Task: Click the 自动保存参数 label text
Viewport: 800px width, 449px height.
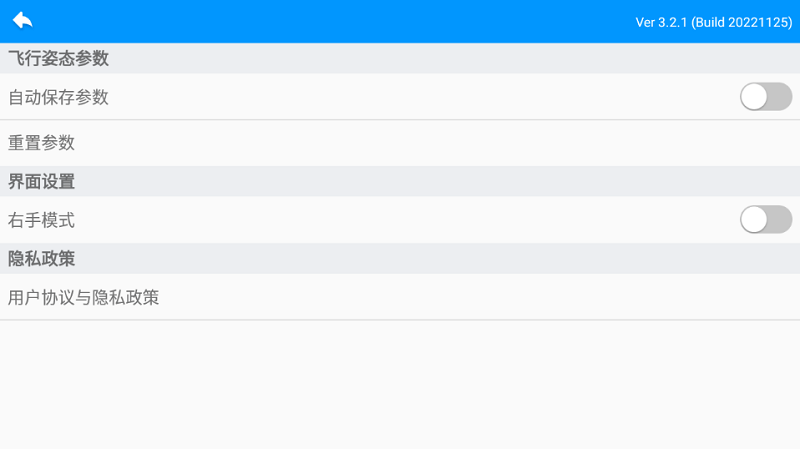Action: [58, 97]
